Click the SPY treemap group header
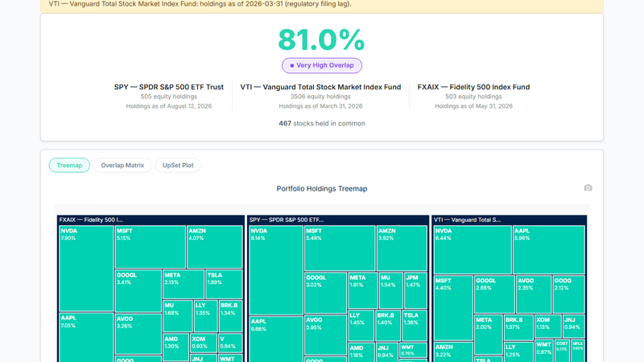The image size is (644, 362). (x=339, y=220)
